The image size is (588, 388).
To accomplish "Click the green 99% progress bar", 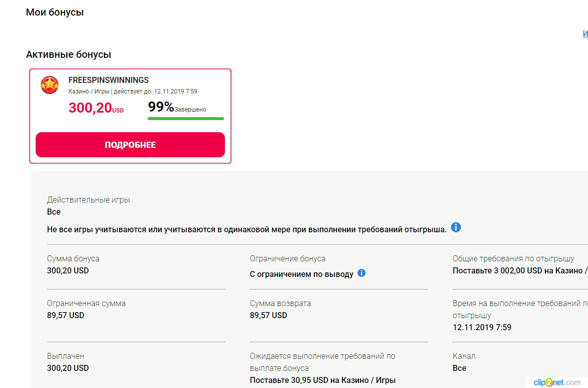I will pos(186,119).
